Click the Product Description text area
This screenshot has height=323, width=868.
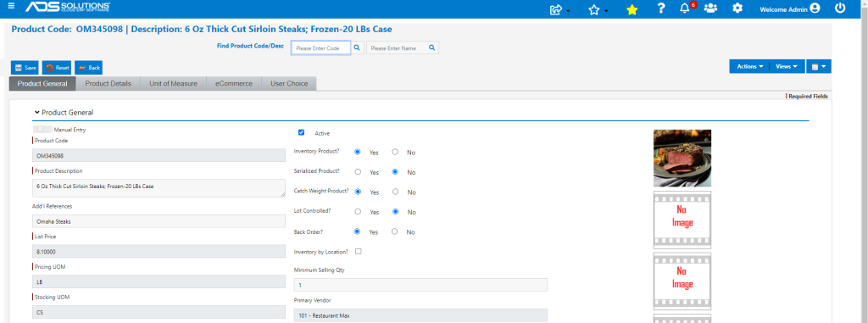[x=159, y=188]
